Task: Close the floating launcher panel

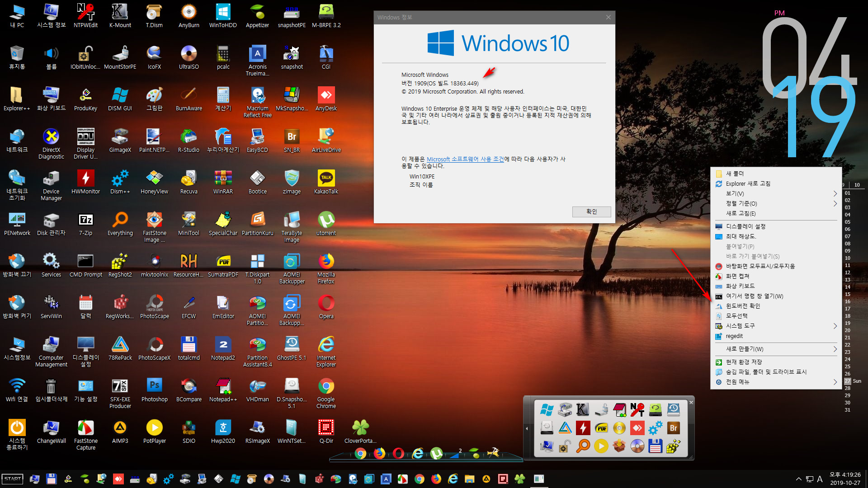Action: pos(691,402)
